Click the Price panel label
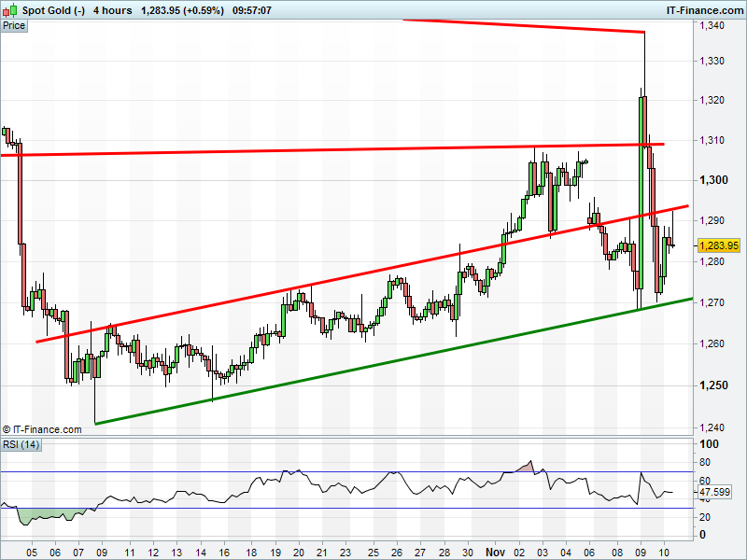The width and height of the screenshot is (747, 560). click(14, 26)
